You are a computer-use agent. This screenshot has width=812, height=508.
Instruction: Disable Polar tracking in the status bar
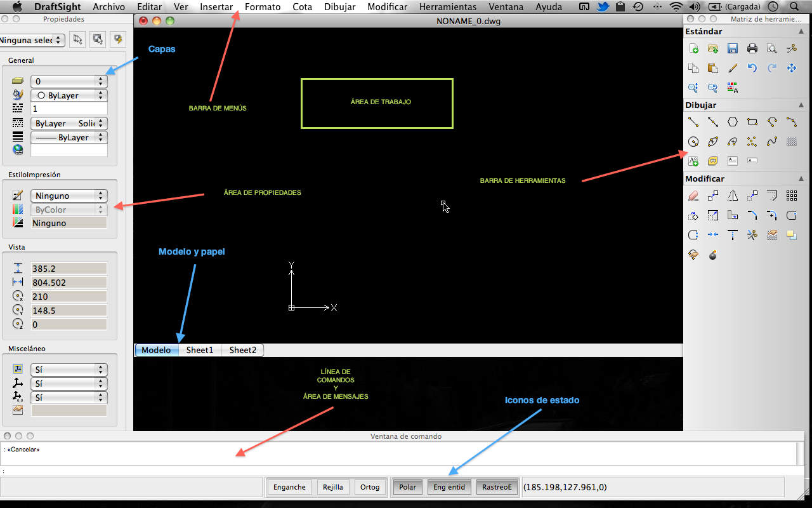[408, 487]
